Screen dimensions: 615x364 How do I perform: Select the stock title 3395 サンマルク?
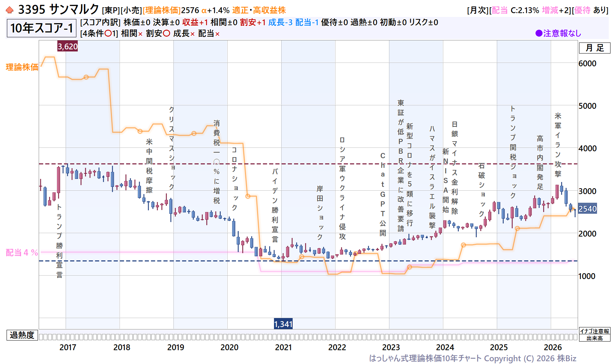pyautogui.click(x=58, y=10)
